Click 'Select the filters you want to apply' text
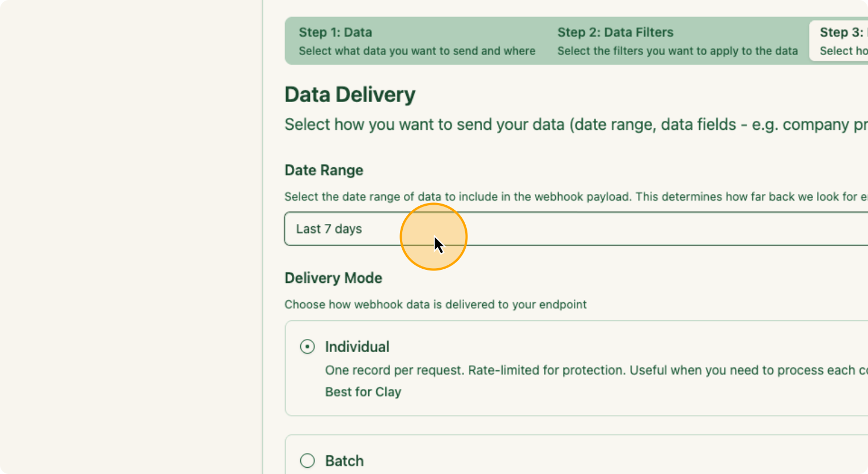Image resolution: width=868 pixels, height=474 pixels. 677,51
